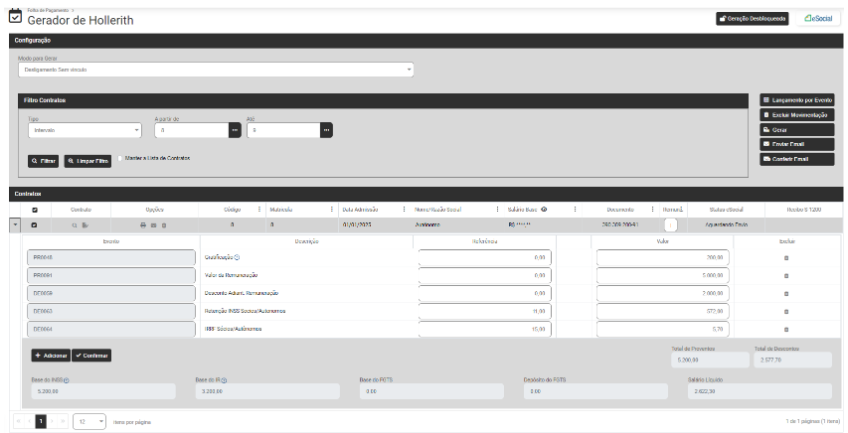Open lookup dots beside Até field
The image size is (848, 433).
(x=326, y=130)
